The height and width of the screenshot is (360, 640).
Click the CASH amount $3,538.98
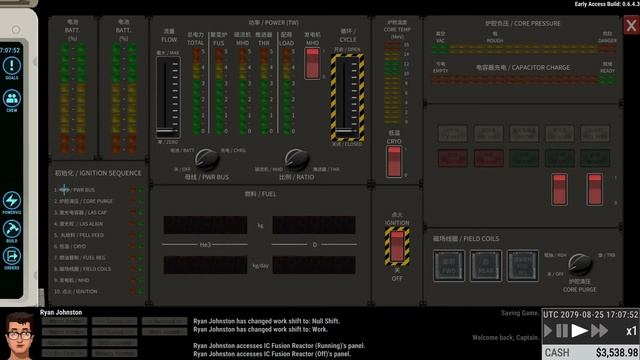click(617, 353)
